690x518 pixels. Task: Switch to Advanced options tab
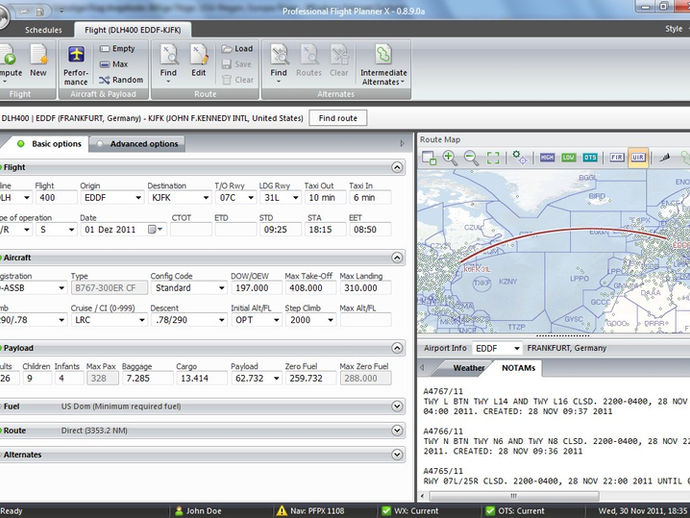tap(137, 144)
